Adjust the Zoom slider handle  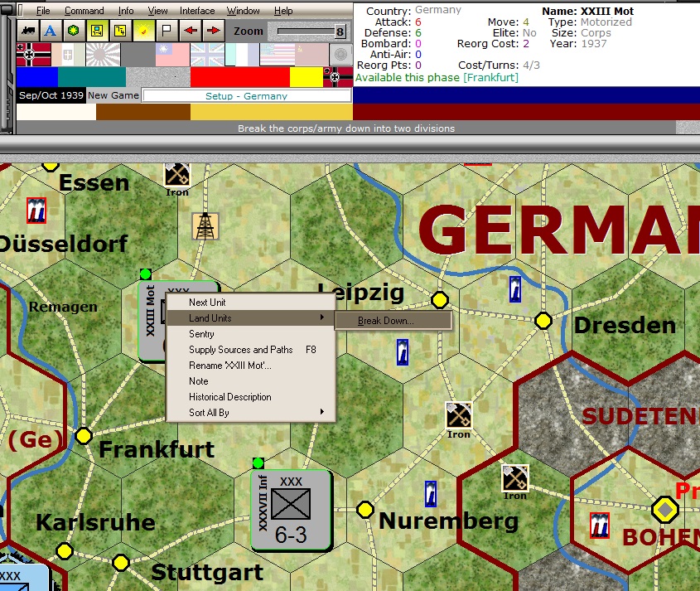coord(340,31)
